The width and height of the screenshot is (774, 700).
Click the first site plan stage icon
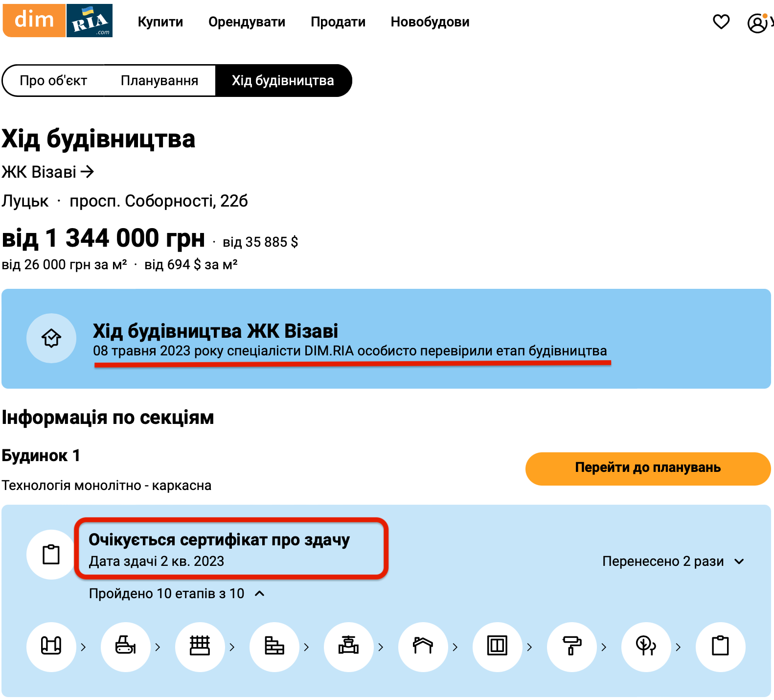(51, 647)
